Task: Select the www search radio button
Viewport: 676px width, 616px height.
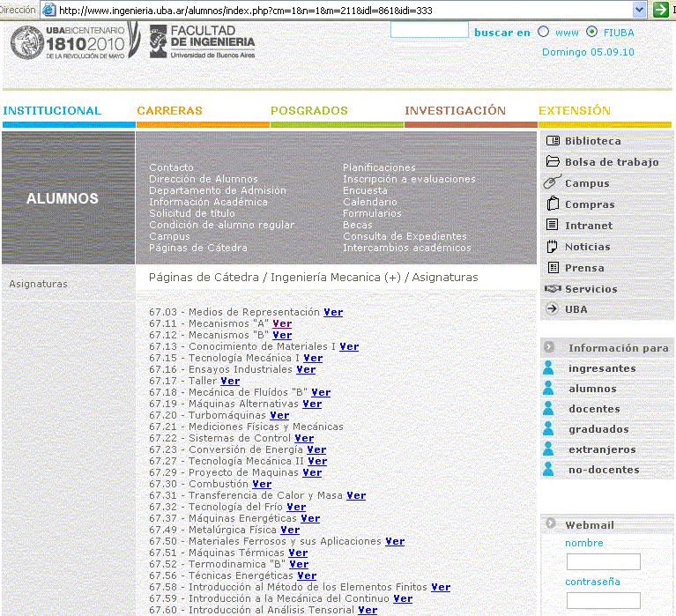Action: pyautogui.click(x=543, y=32)
